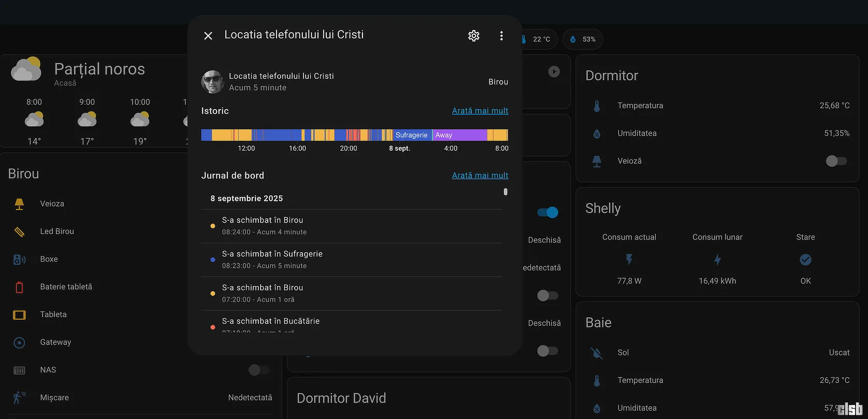Screen dimensions: 868x419
Task: Open the 10:00 forecast weather icon
Action: point(140,120)
